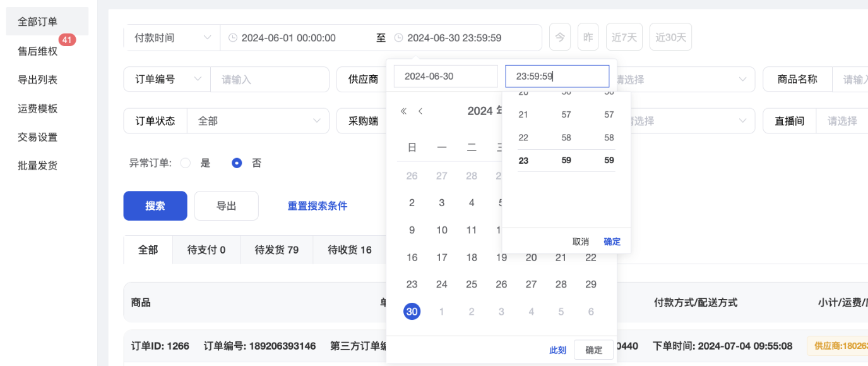Viewport: 868px width, 366px height.
Task: Switch to the 待发货 79 tab
Action: coord(276,250)
